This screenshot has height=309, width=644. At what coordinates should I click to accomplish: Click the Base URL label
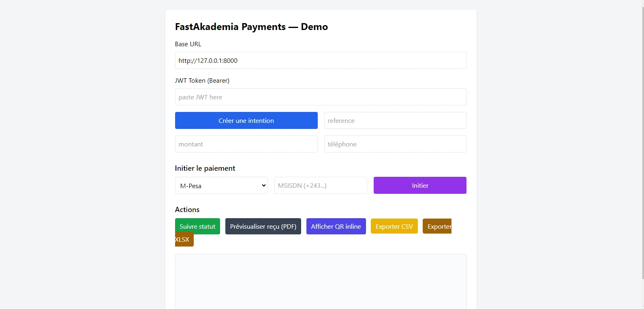pos(188,44)
